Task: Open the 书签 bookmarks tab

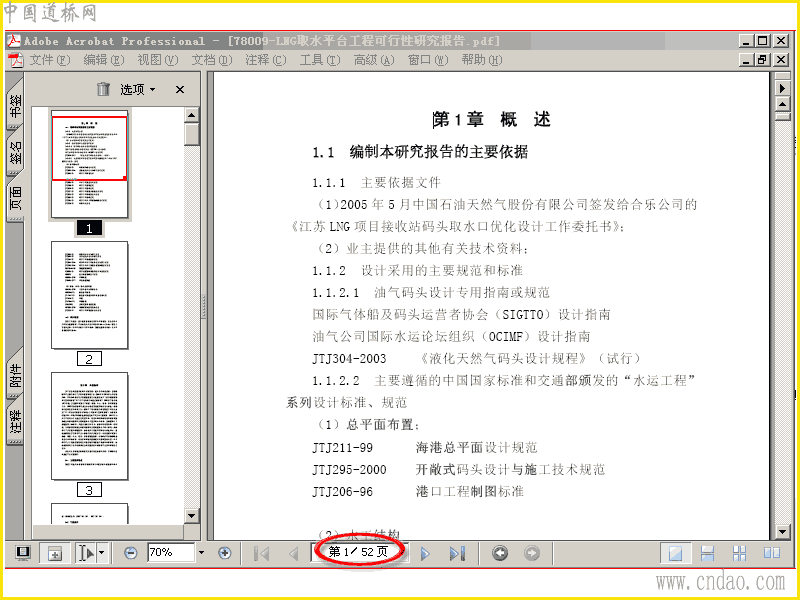Action: pos(15,104)
